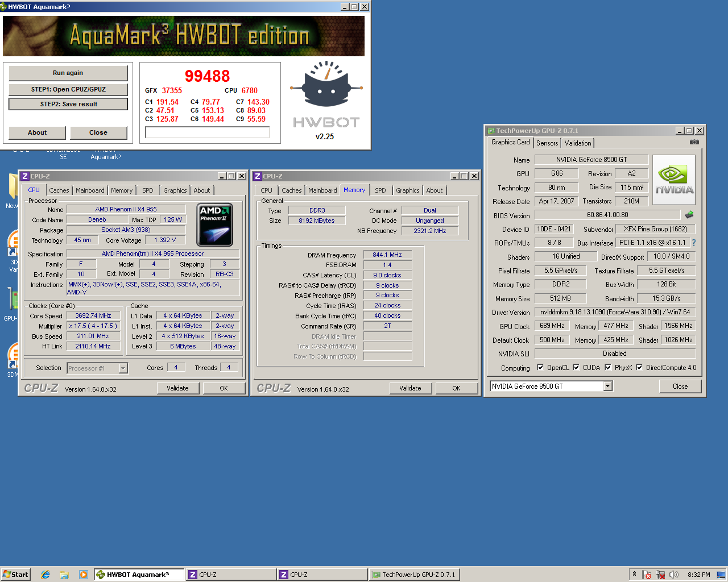Toggle the PhysX checkbox

tap(608, 367)
